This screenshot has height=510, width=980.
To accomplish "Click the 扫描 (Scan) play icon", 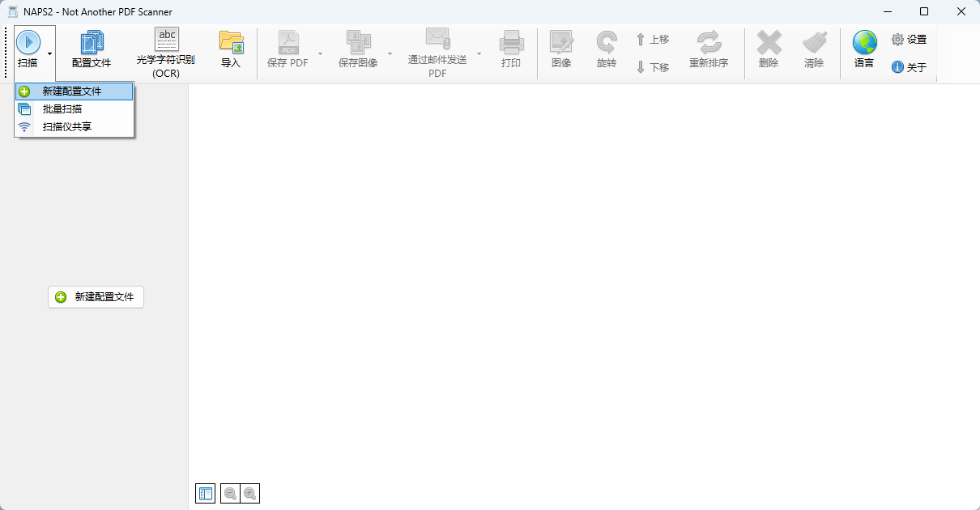I will (28, 42).
